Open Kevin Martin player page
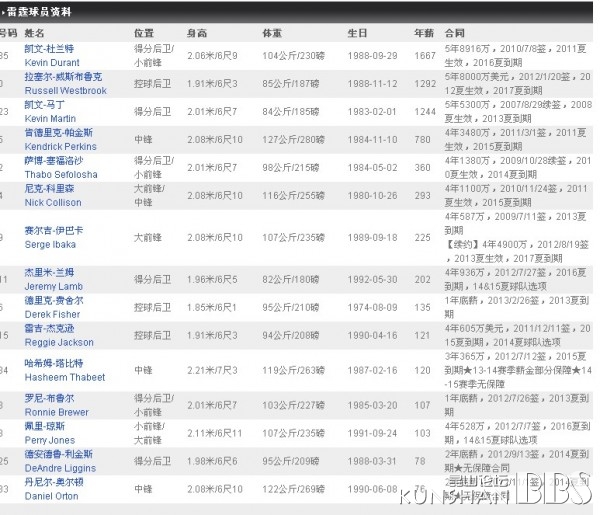This screenshot has height=515, width=600. click(x=50, y=118)
